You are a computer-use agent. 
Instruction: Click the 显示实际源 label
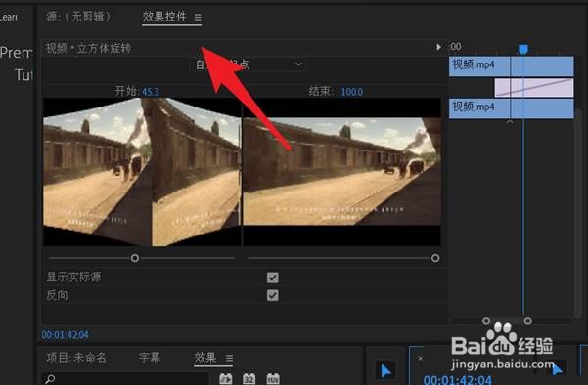click(x=73, y=278)
